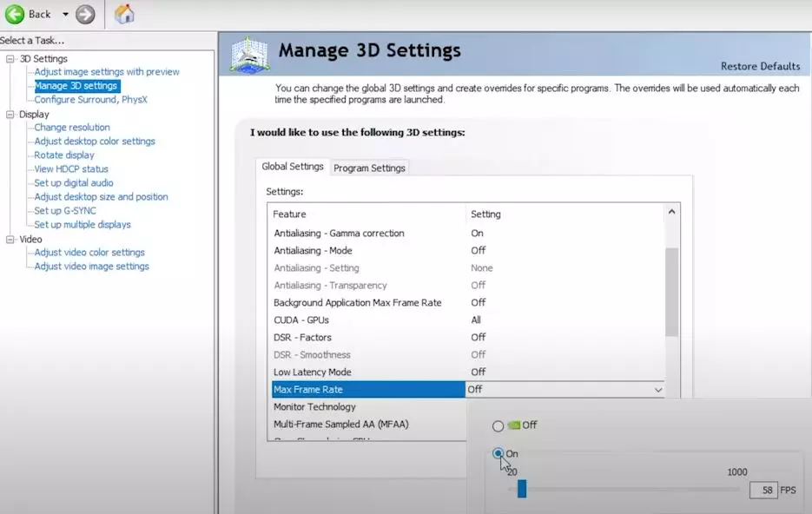Image resolution: width=812 pixels, height=514 pixels.
Task: Select Manage 3D settings in the tree
Action: pos(76,85)
